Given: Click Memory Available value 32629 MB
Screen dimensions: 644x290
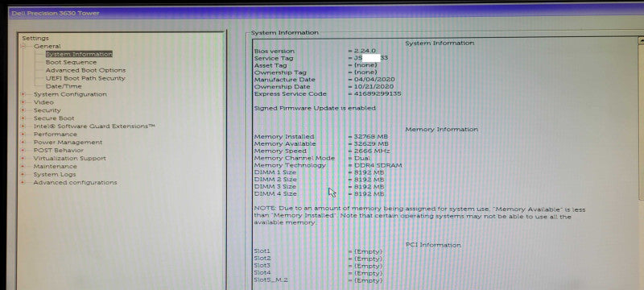Looking at the screenshot, I should point(371,143).
